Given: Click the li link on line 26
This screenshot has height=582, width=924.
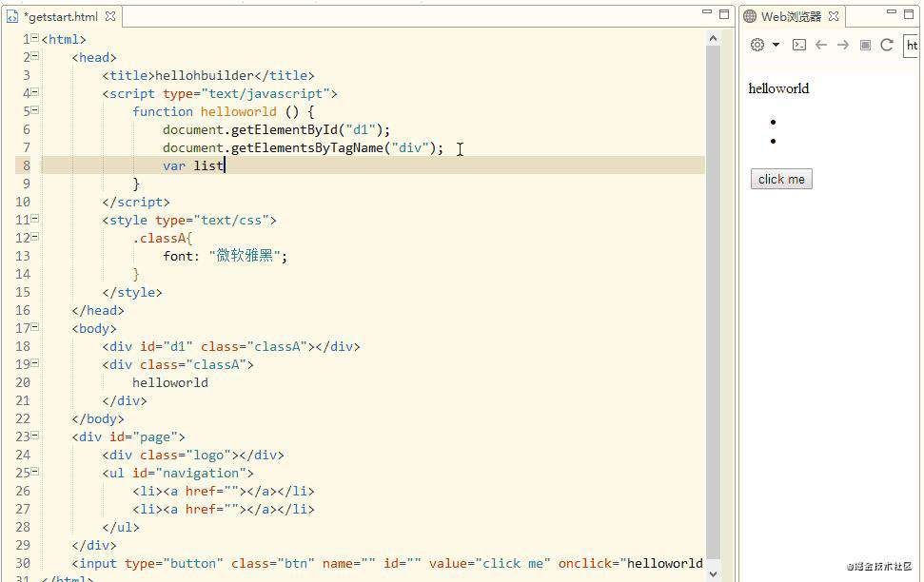Looking at the screenshot, I should (224, 492).
